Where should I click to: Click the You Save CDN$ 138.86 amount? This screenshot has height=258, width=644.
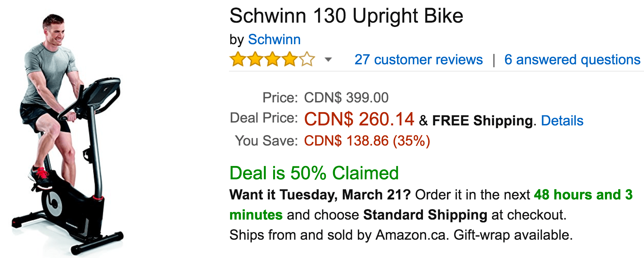[367, 141]
